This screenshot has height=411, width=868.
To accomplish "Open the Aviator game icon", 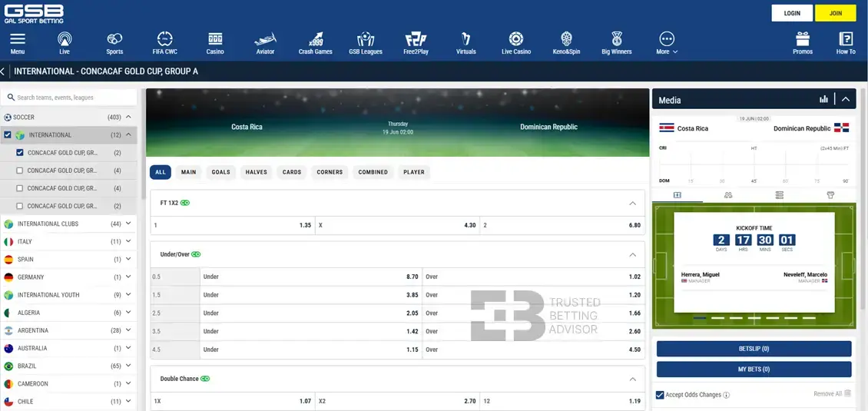I will (x=265, y=39).
